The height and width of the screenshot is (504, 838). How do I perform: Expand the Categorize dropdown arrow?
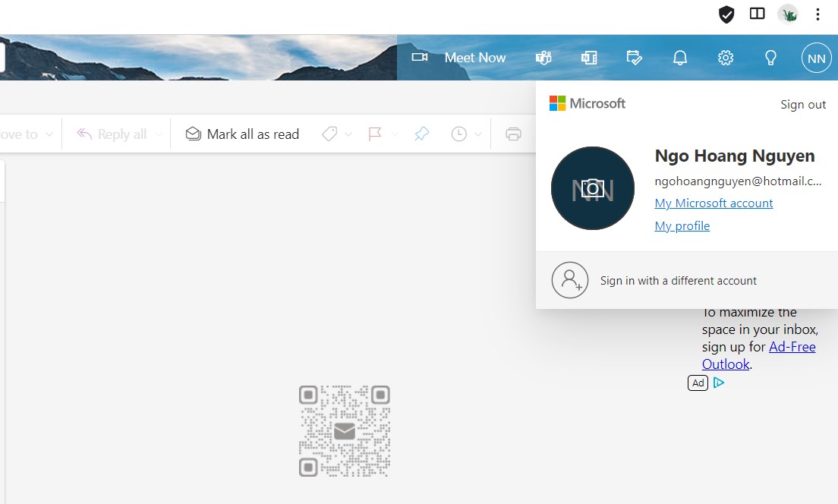[348, 134]
